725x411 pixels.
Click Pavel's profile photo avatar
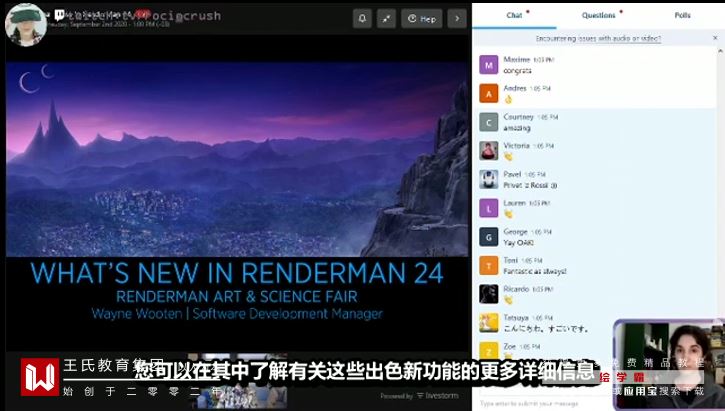click(489, 179)
